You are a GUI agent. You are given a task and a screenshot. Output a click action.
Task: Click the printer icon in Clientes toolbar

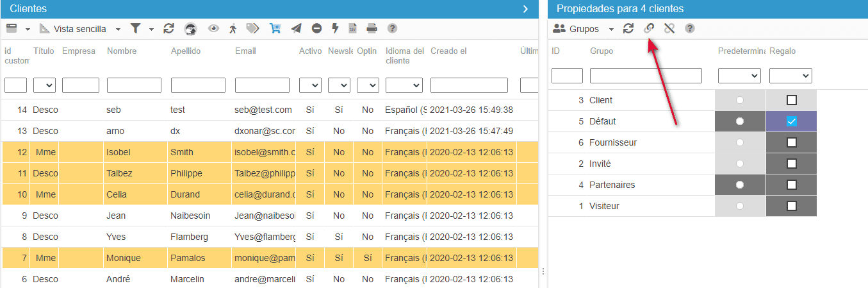click(x=372, y=28)
